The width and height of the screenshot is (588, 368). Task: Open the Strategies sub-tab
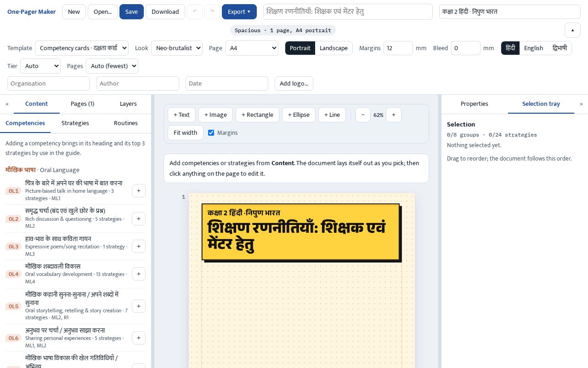click(x=75, y=123)
